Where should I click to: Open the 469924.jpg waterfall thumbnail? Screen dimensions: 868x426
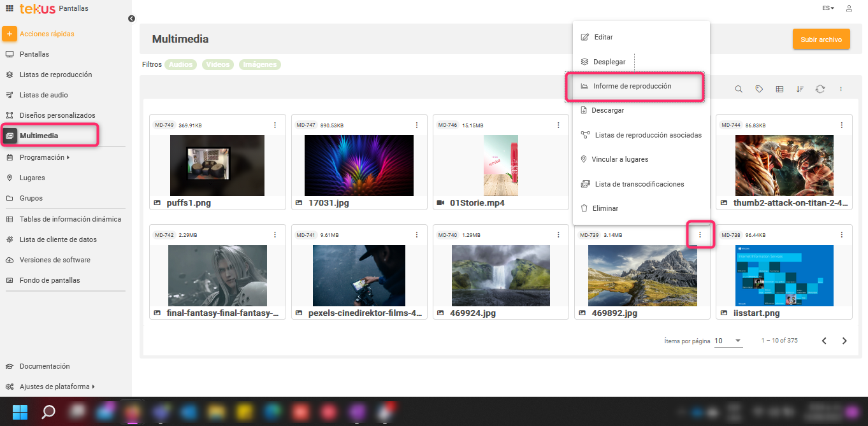[x=500, y=275]
